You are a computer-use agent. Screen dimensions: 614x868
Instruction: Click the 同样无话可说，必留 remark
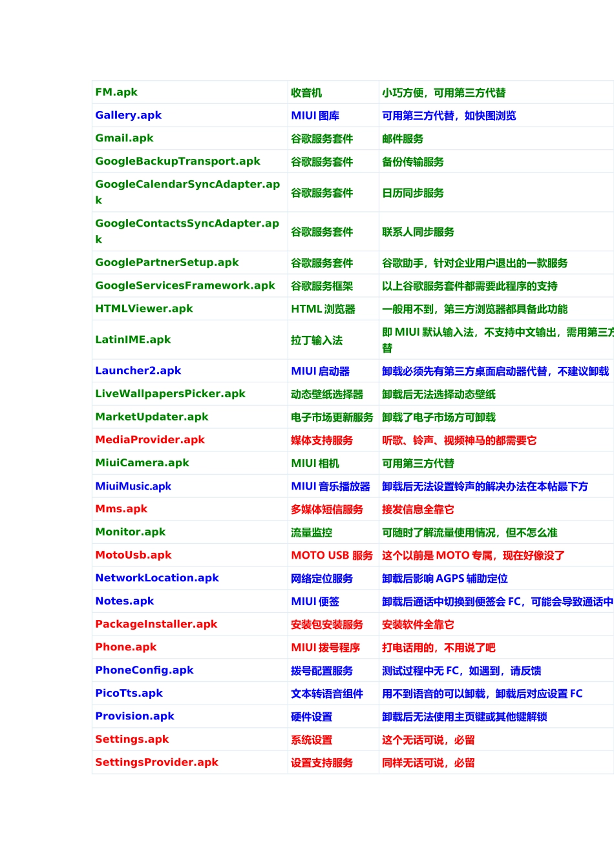429,763
